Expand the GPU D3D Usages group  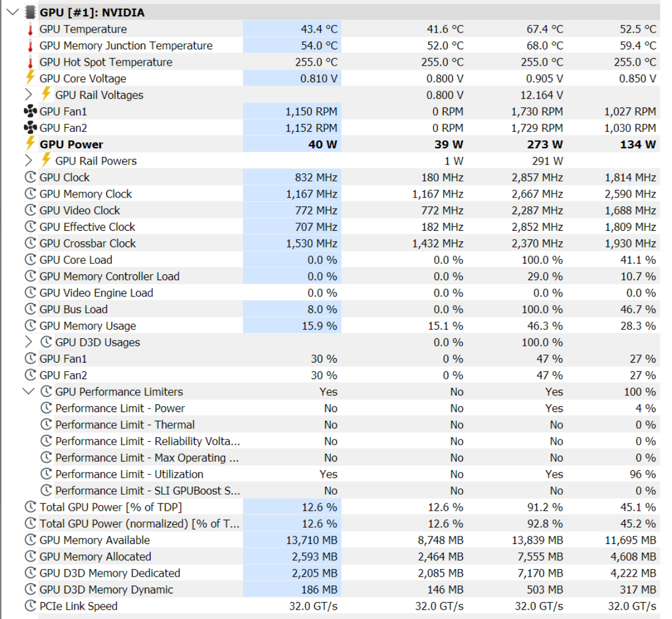[x=28, y=342]
